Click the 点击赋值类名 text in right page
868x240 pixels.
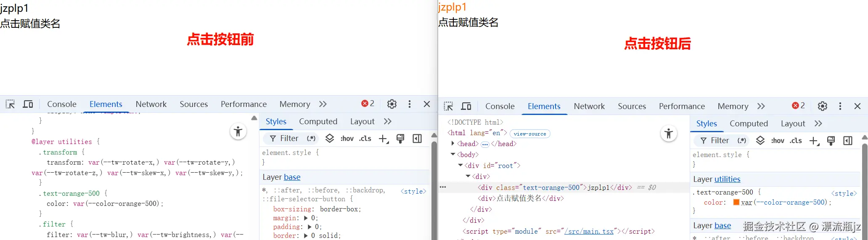pos(468,22)
